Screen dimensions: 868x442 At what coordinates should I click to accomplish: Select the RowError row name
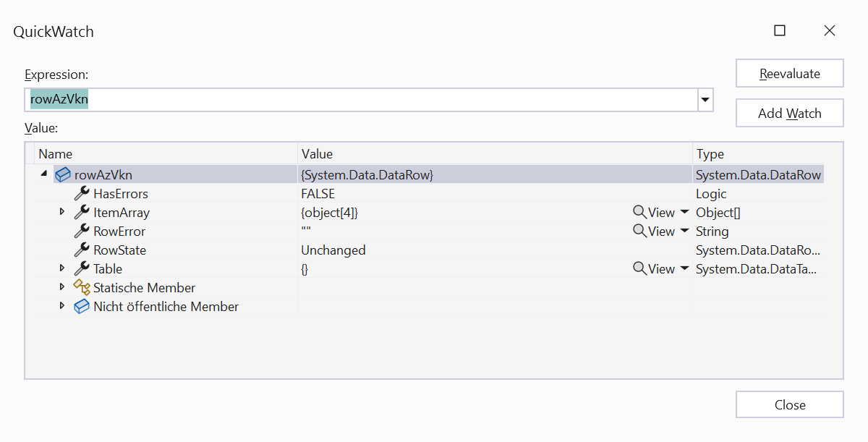pos(119,231)
